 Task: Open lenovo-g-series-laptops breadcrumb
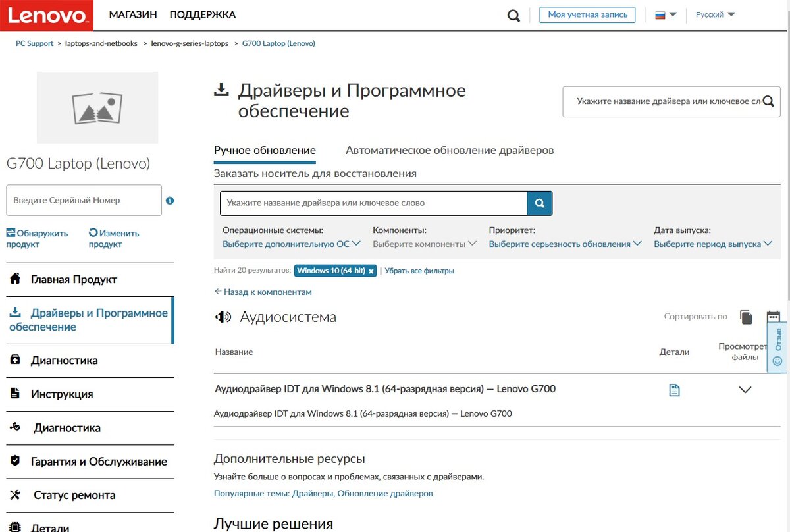coord(190,43)
